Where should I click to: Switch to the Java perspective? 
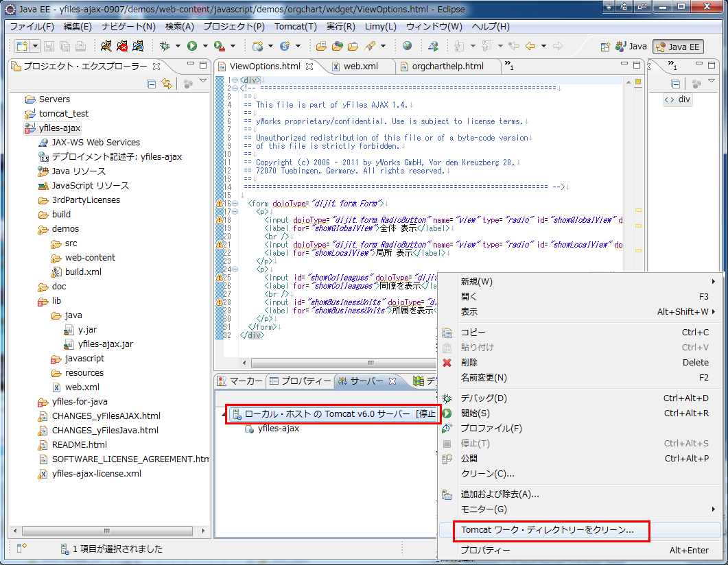[x=631, y=47]
